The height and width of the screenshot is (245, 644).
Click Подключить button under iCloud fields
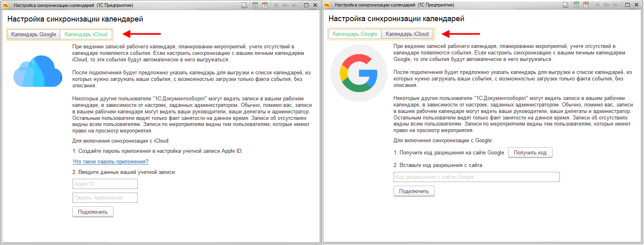93,212
